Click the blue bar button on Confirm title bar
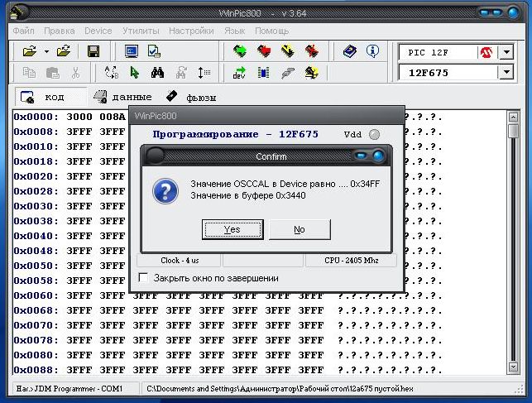The width and height of the screenshot is (532, 403). [x=361, y=156]
